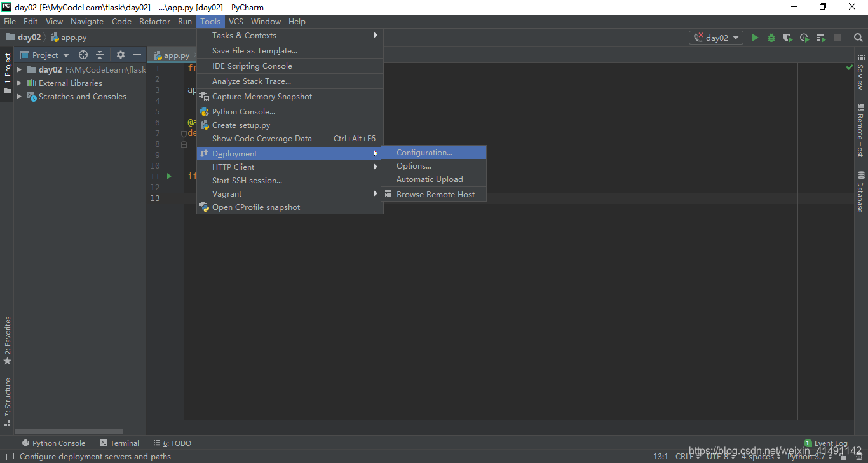
Task: Open the Database side panel
Action: 860,192
